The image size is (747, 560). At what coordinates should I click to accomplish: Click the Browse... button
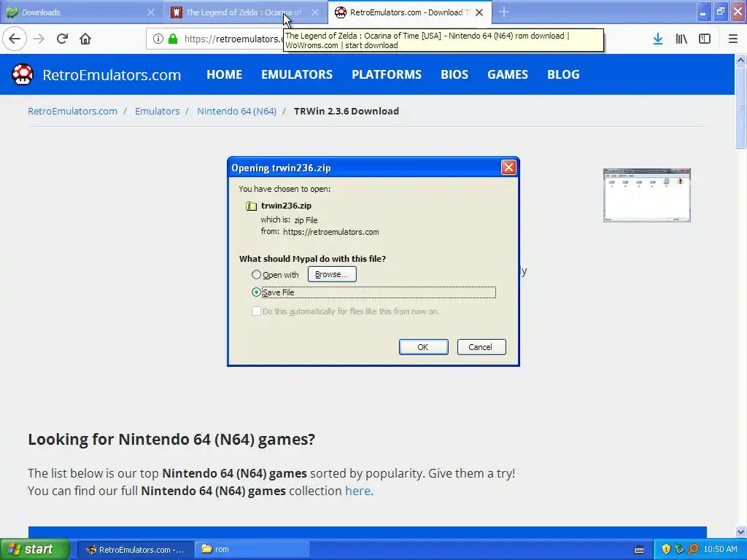point(332,274)
